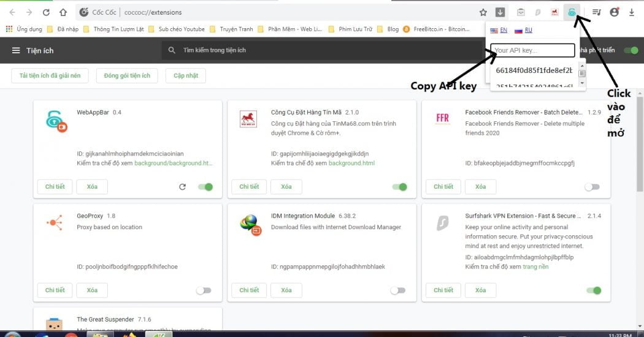This screenshot has height=337, width=644.
Task: Open the WebAppBar lock extension icon
Action: tap(571, 12)
